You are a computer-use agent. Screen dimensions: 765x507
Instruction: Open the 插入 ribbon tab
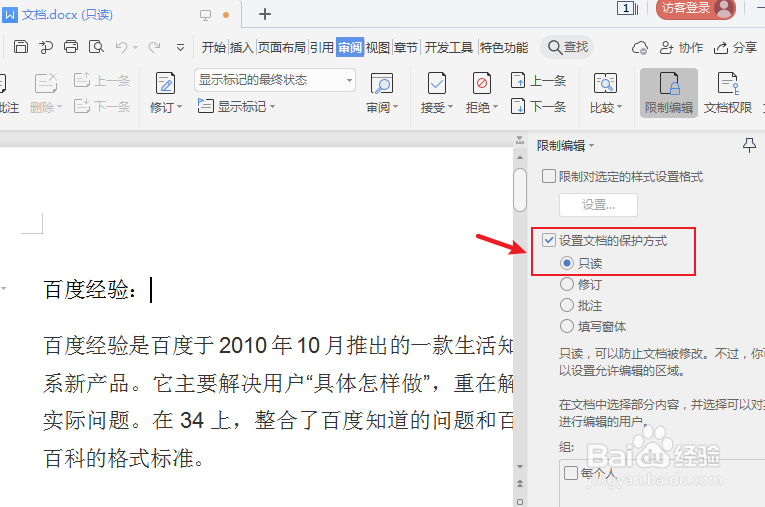coord(242,47)
